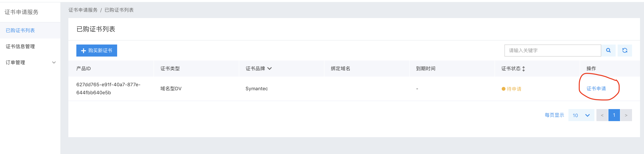Go to the previous page arrow

602,115
